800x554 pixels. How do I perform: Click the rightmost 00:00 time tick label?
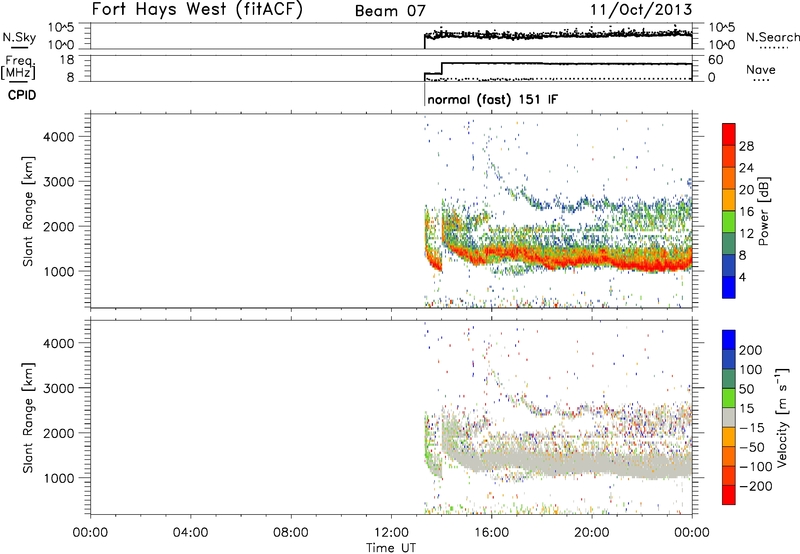692,533
